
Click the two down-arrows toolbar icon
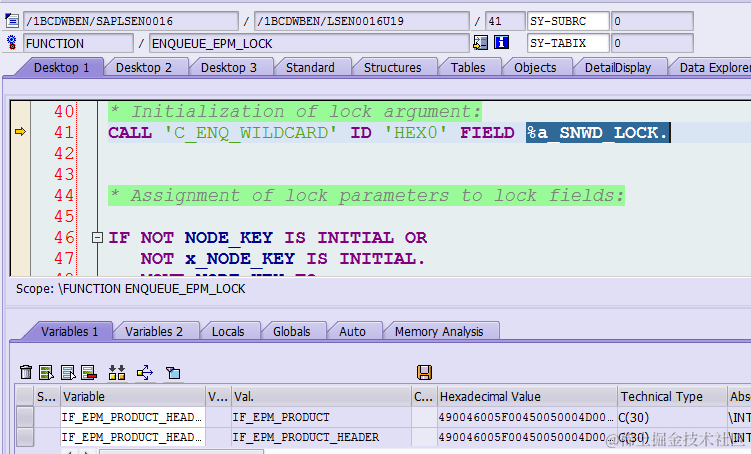[x=117, y=372]
